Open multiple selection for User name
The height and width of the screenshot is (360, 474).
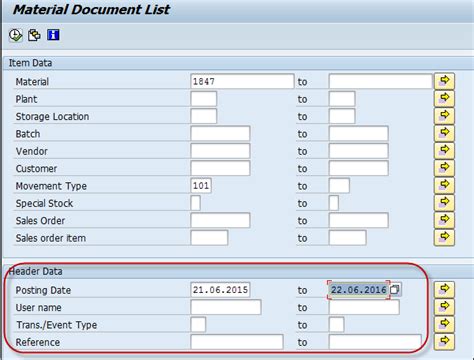tap(444, 307)
